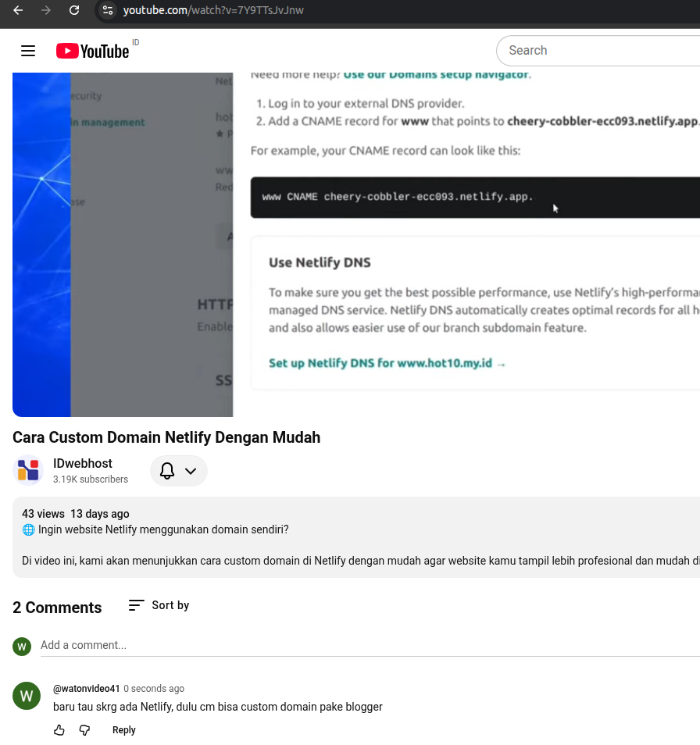
Task: Reload the YouTube page
Action: coord(74,10)
